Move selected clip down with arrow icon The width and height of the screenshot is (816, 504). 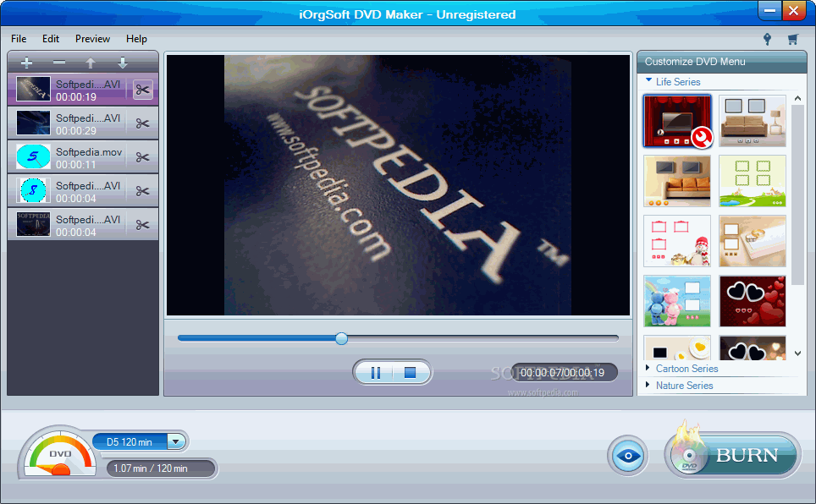123,63
